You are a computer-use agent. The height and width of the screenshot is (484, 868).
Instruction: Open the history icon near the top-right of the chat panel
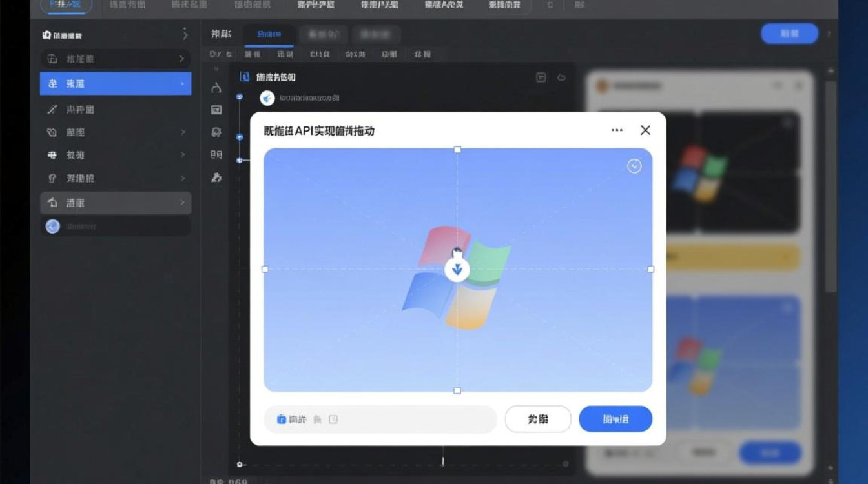click(561, 77)
